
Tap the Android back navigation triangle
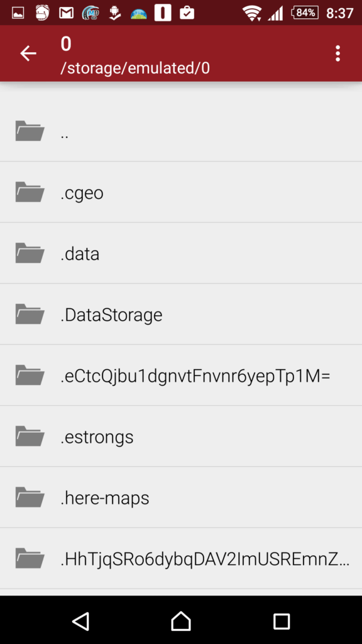(81, 621)
